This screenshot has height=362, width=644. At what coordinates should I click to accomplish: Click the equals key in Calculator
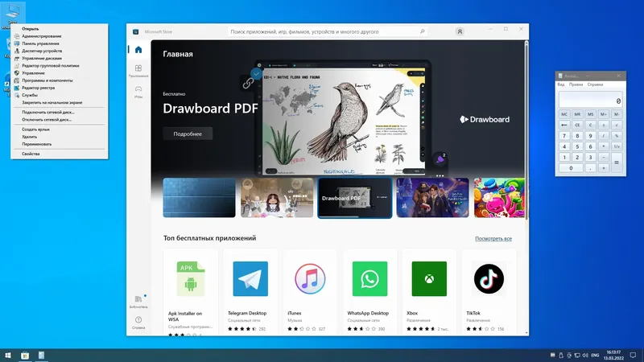point(617,162)
